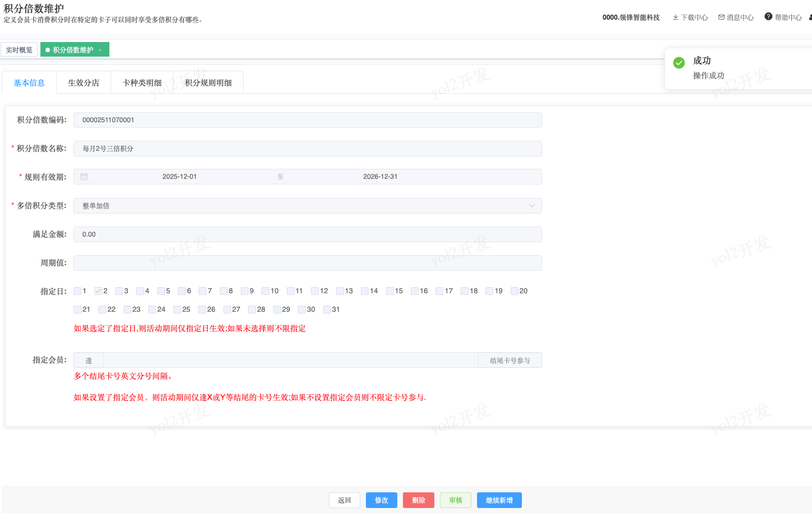This screenshot has height=517, width=812.
Task: Click the 结尾卡号参与 suffix label
Action: click(510, 361)
